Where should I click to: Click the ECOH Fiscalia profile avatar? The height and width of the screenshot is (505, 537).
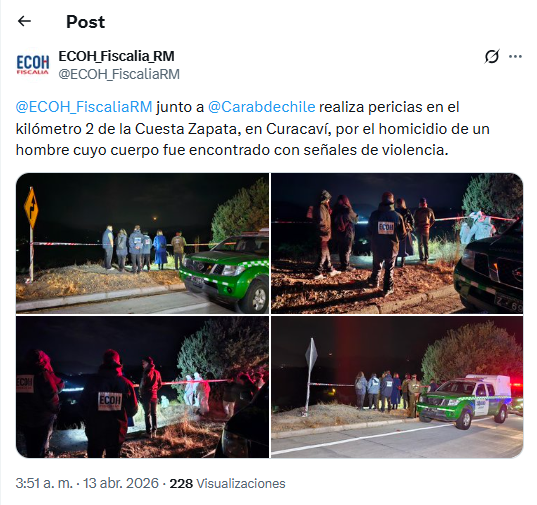coord(33,65)
